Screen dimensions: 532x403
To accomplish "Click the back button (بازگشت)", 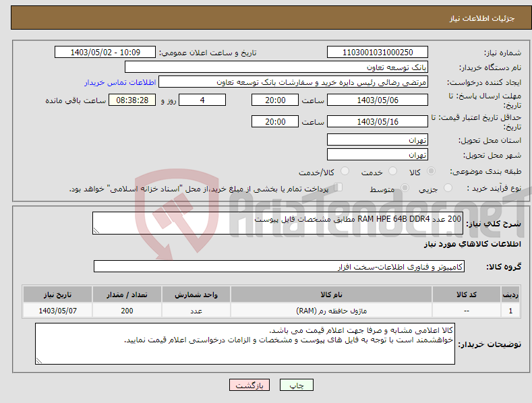I will [x=249, y=385].
